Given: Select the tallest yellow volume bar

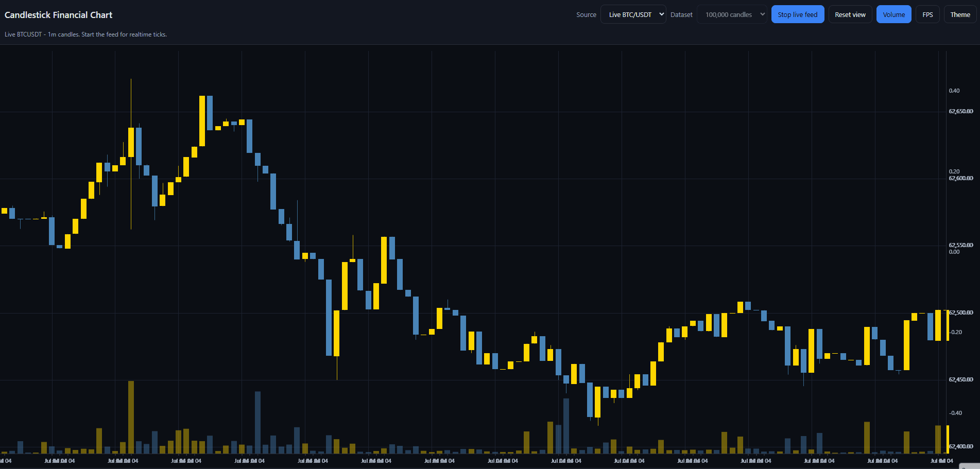Looking at the screenshot, I should [131, 417].
